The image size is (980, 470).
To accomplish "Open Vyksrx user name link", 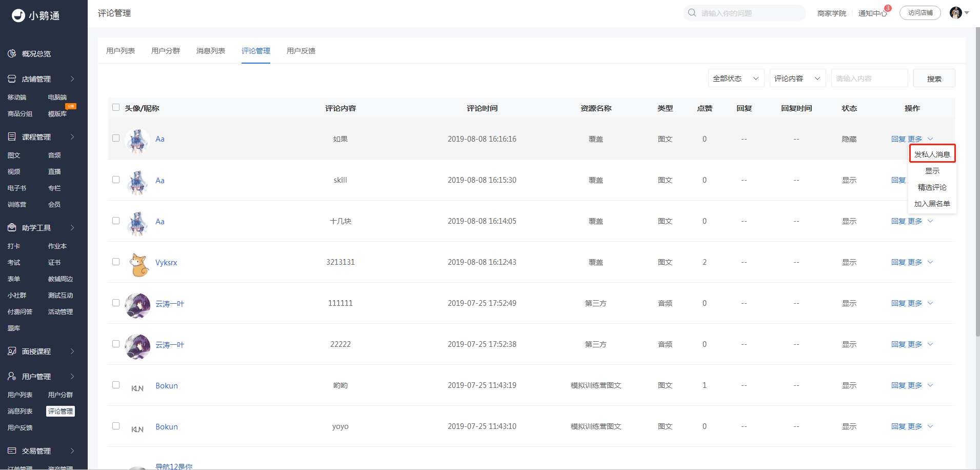I will pyautogui.click(x=166, y=262).
